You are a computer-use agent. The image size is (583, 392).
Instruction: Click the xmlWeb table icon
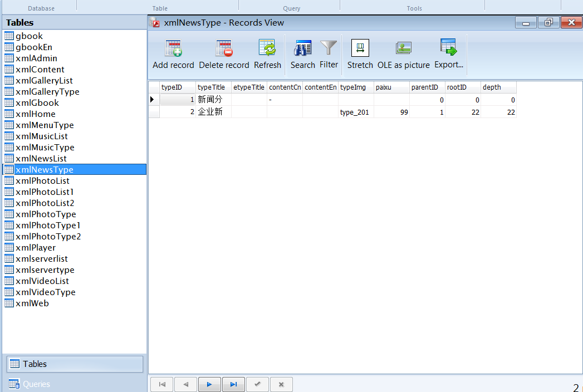click(9, 303)
